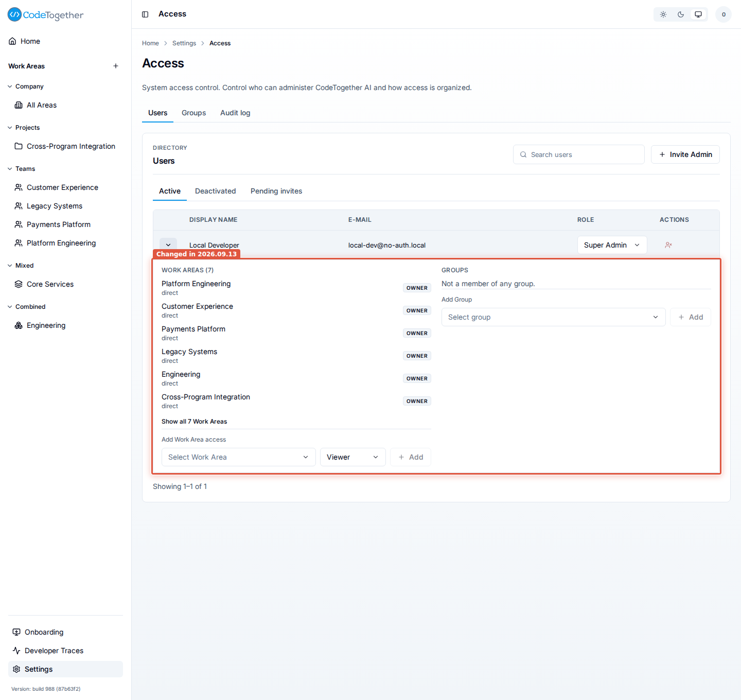Switch to dark theme moon icon
Screen dimensions: 741x700
(681, 14)
